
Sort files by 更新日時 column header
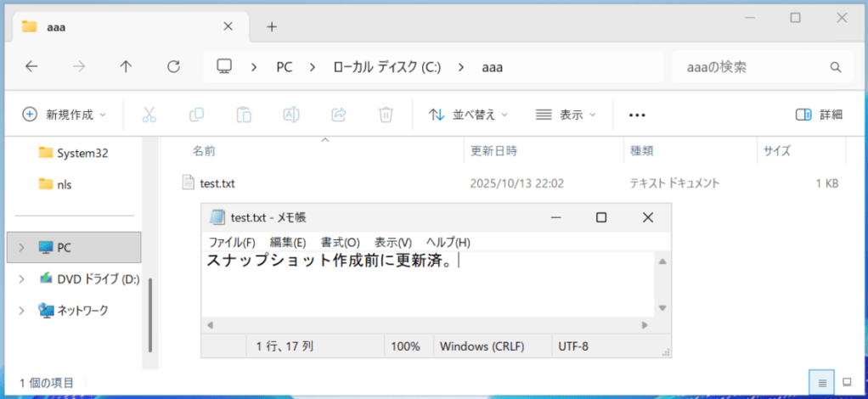pos(493,151)
